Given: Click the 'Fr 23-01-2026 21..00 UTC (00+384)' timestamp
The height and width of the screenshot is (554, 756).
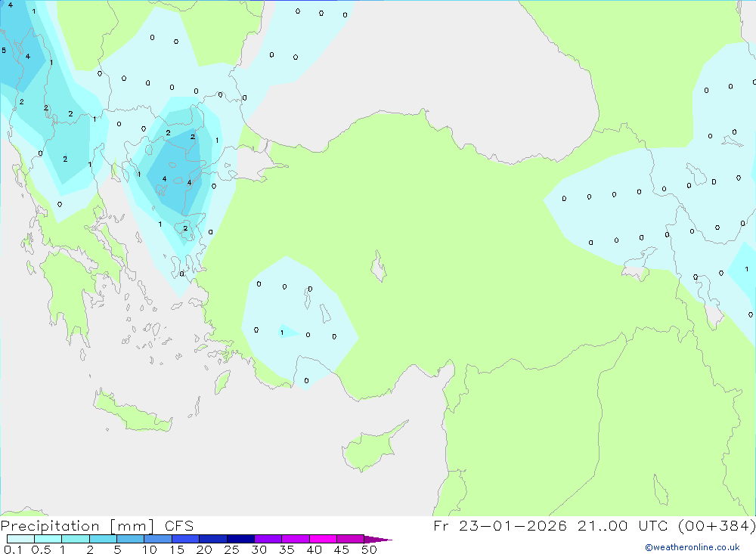Looking at the screenshot, I should [594, 526].
